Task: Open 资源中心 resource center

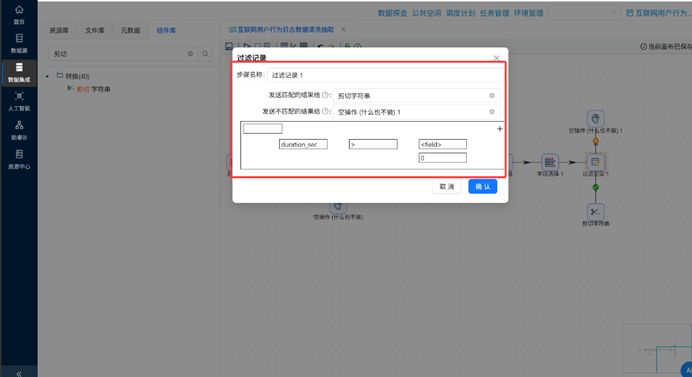Action: pyautogui.click(x=19, y=159)
